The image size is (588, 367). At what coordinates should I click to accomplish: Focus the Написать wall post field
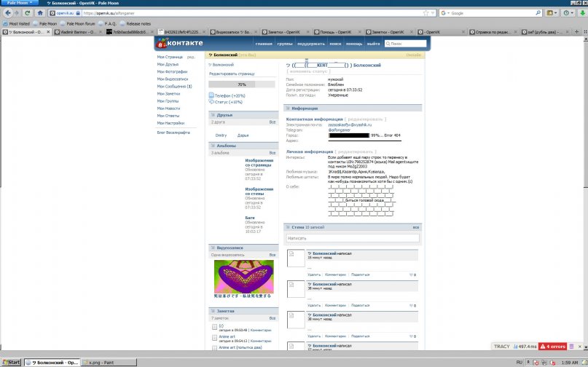(353, 238)
